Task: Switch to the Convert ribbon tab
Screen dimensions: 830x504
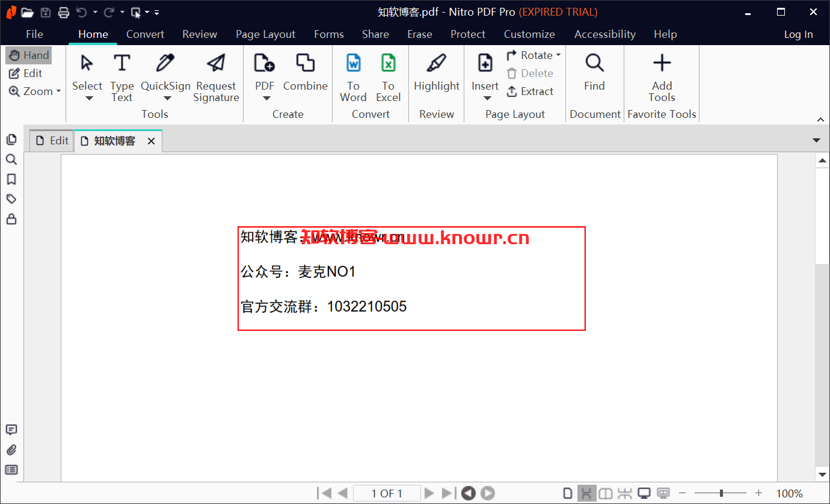Action: (x=145, y=34)
